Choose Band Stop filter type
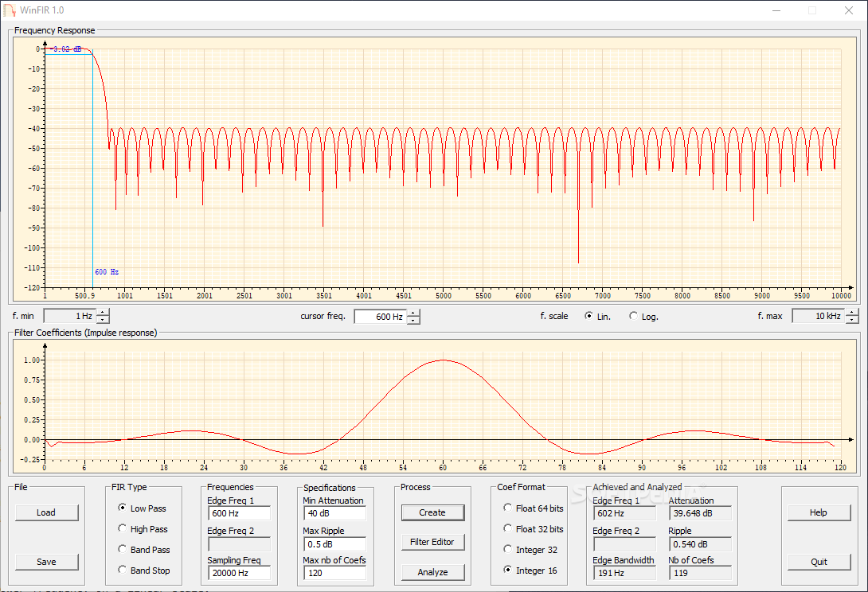This screenshot has height=592, width=868. (143, 570)
